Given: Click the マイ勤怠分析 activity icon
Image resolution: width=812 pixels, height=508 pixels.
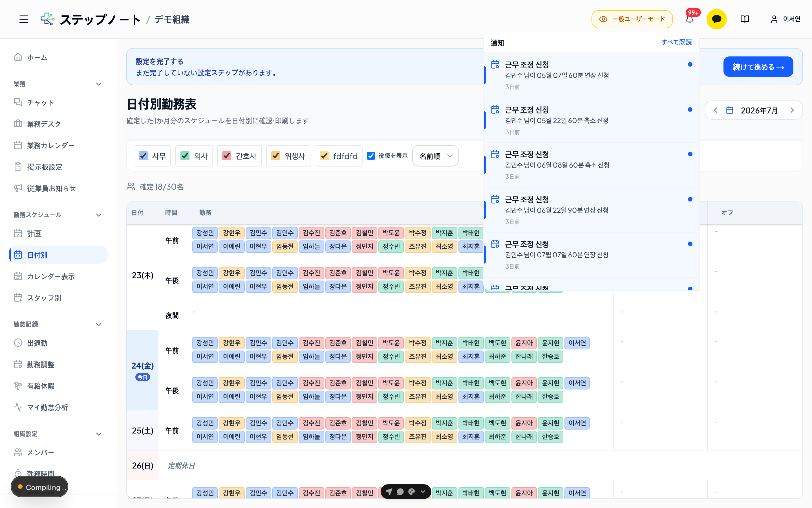Looking at the screenshot, I should point(18,407).
